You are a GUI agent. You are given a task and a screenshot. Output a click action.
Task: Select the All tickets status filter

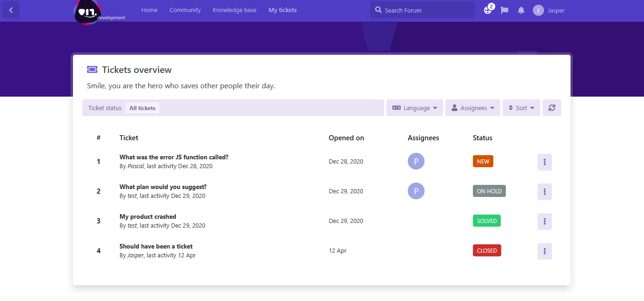coord(142,108)
